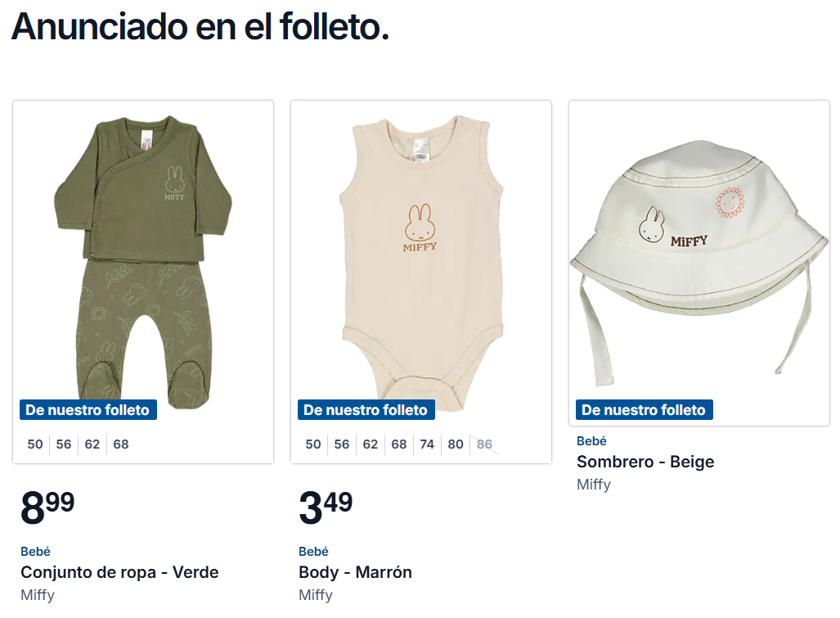Select size 50 for Conjunto de ropa
Screen dimensions: 840x618
35,444
